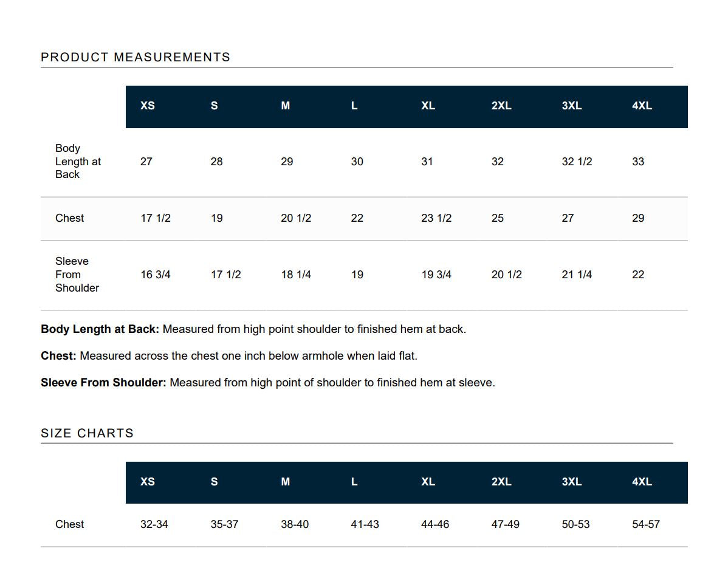728x565 pixels.
Task: Click the Body Length at Back row label
Action: (78, 161)
